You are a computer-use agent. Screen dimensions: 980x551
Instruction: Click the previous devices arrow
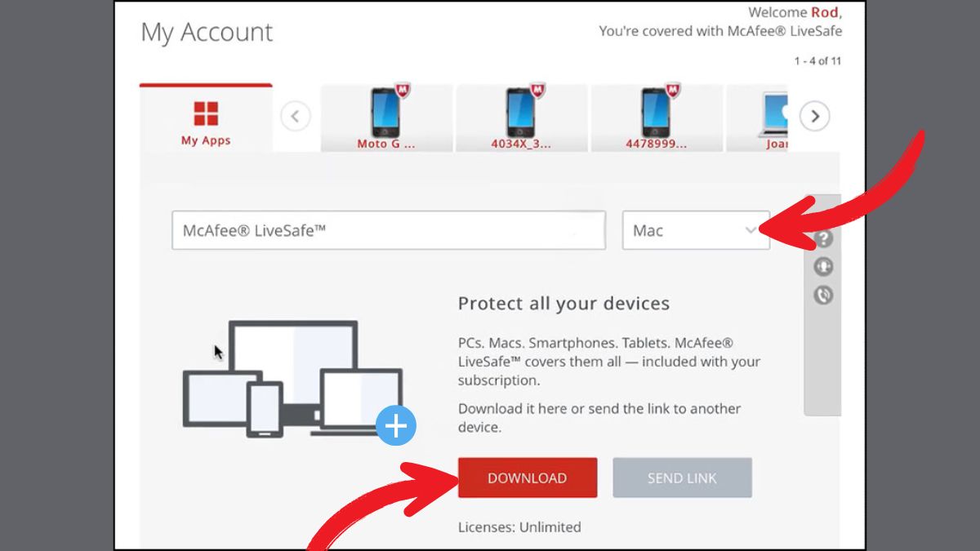(x=295, y=117)
